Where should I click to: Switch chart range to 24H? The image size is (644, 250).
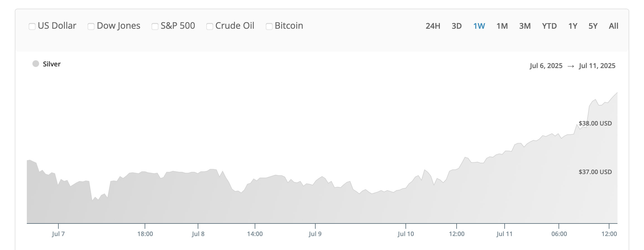tap(433, 26)
